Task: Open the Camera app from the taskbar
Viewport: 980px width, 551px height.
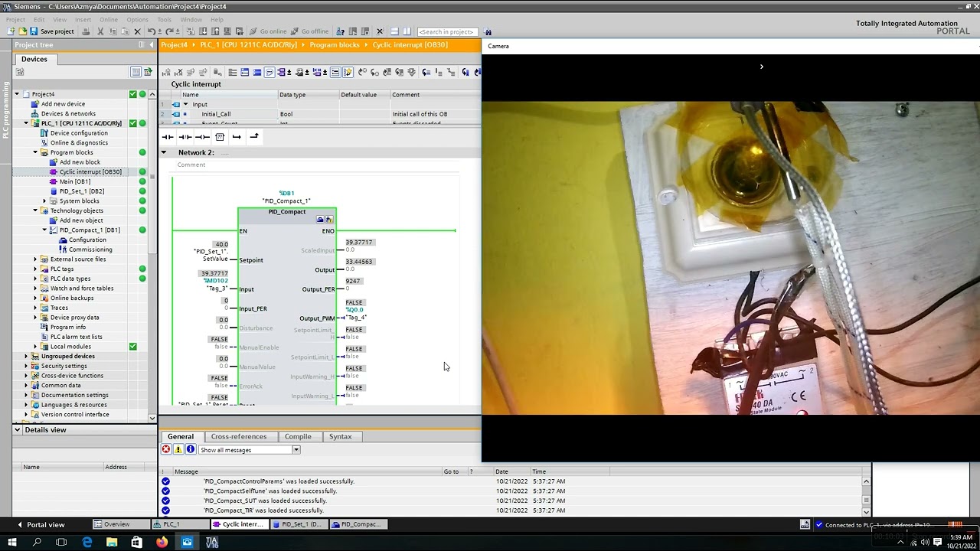Action: [x=187, y=543]
